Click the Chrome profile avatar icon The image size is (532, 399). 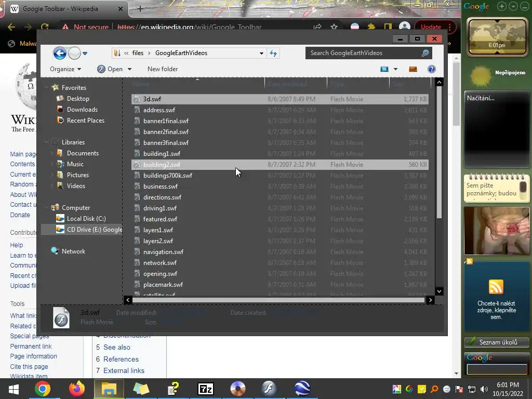pyautogui.click(x=404, y=27)
